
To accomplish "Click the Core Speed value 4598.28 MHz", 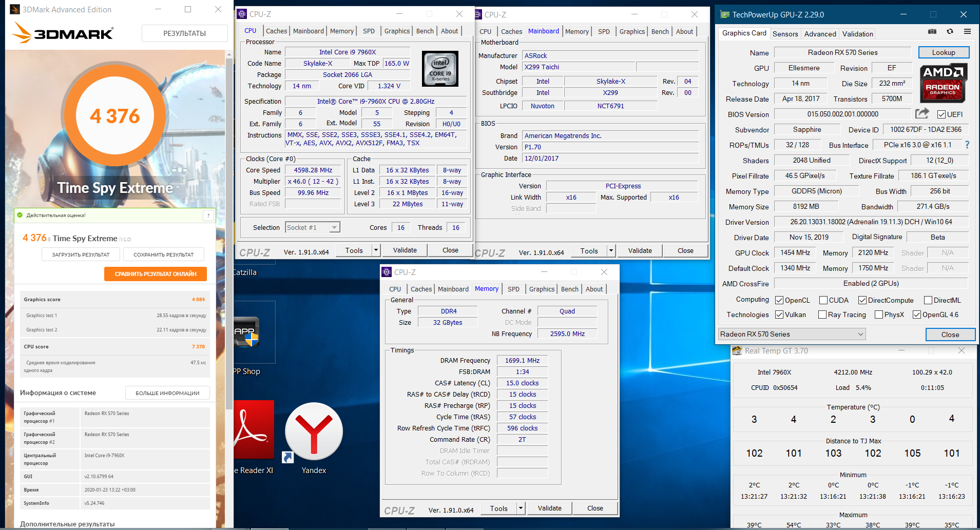I will tap(313, 170).
